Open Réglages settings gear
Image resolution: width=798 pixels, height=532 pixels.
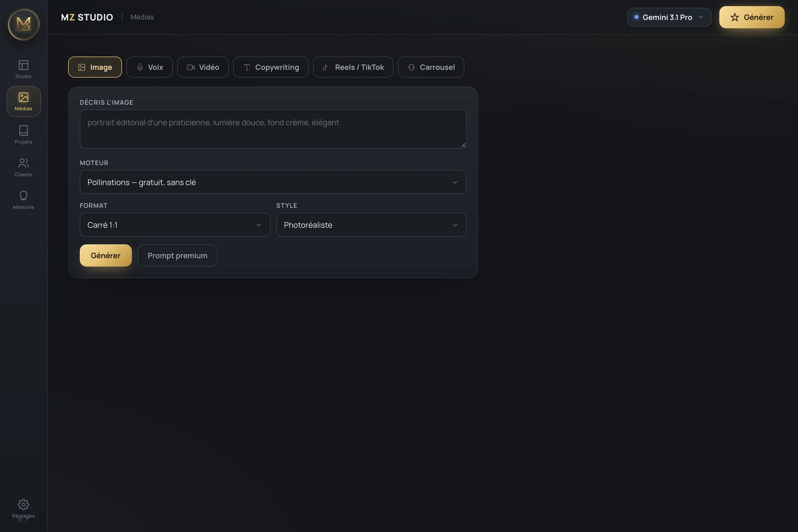[23, 509]
